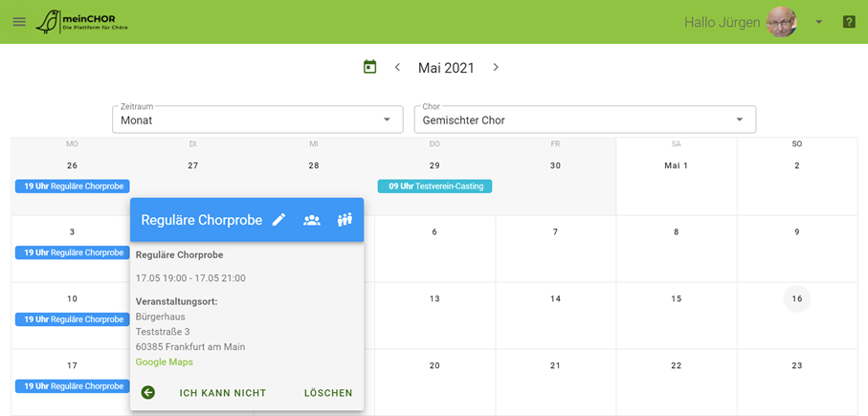The width and height of the screenshot is (868, 416).
Task: Select highlighted day 16
Action: tap(796, 299)
